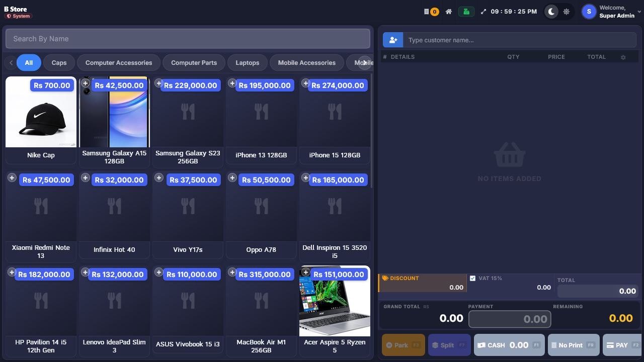Select the Laptops category tab
Viewport: 644px width, 362px height.
248,63
